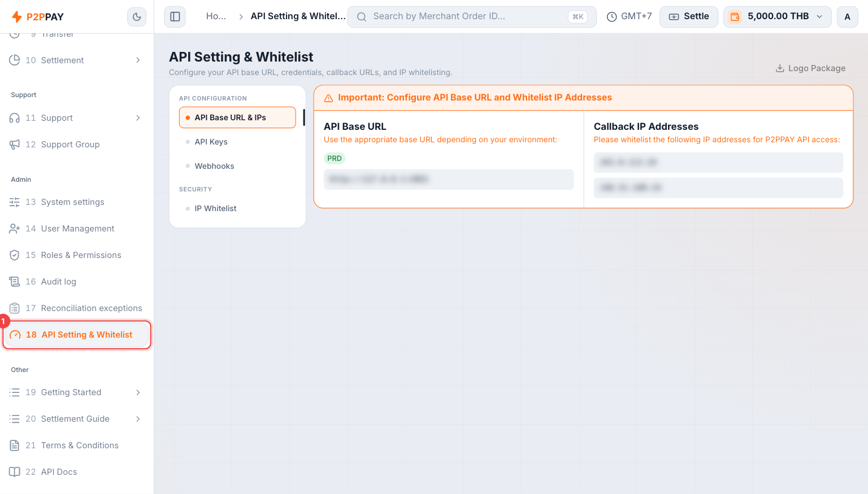Click the Reconciliation exceptions clipboard icon
The height and width of the screenshot is (494, 868).
click(15, 308)
